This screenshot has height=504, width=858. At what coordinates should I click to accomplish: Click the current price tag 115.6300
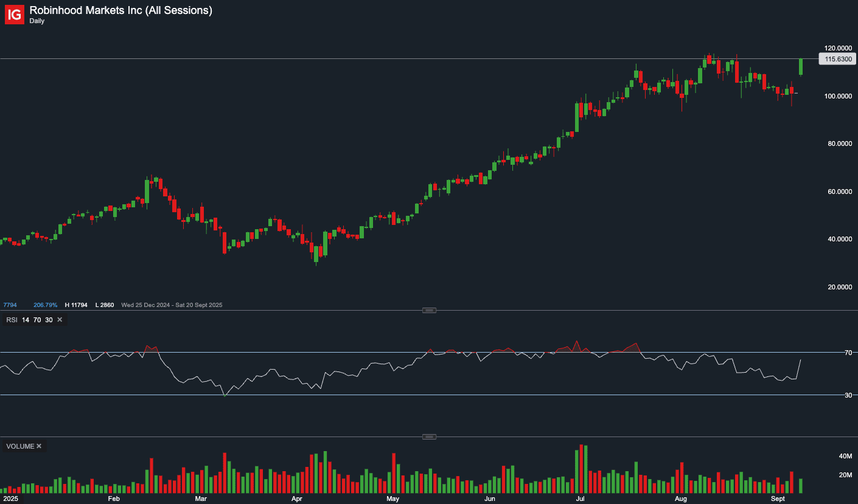[x=837, y=59]
